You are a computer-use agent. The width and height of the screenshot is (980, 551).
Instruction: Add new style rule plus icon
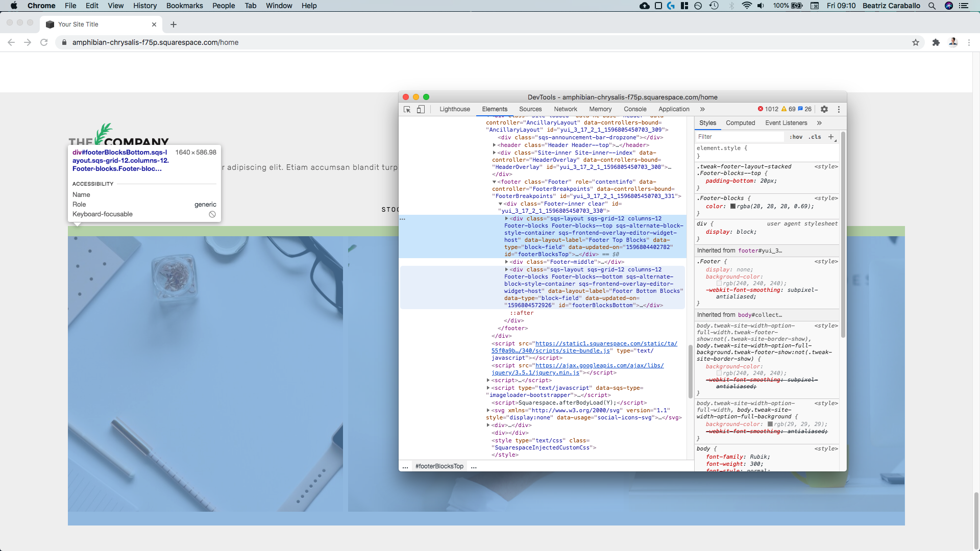831,137
